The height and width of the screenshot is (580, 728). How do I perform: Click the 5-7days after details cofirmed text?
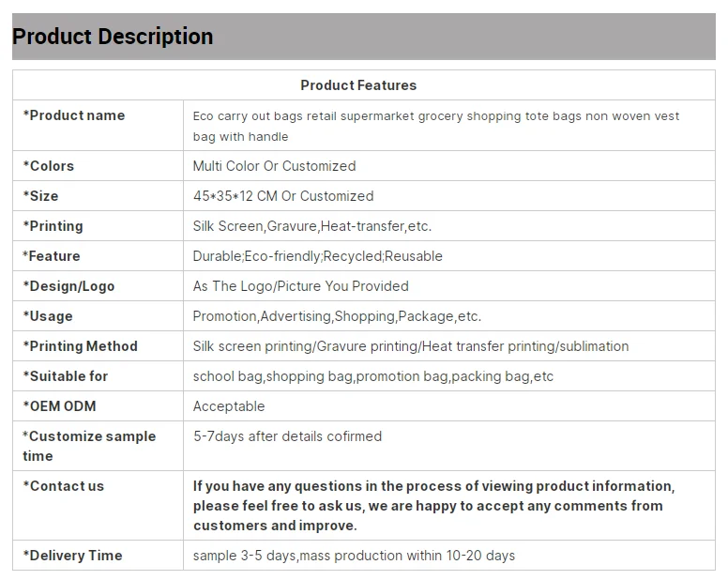coord(287,436)
